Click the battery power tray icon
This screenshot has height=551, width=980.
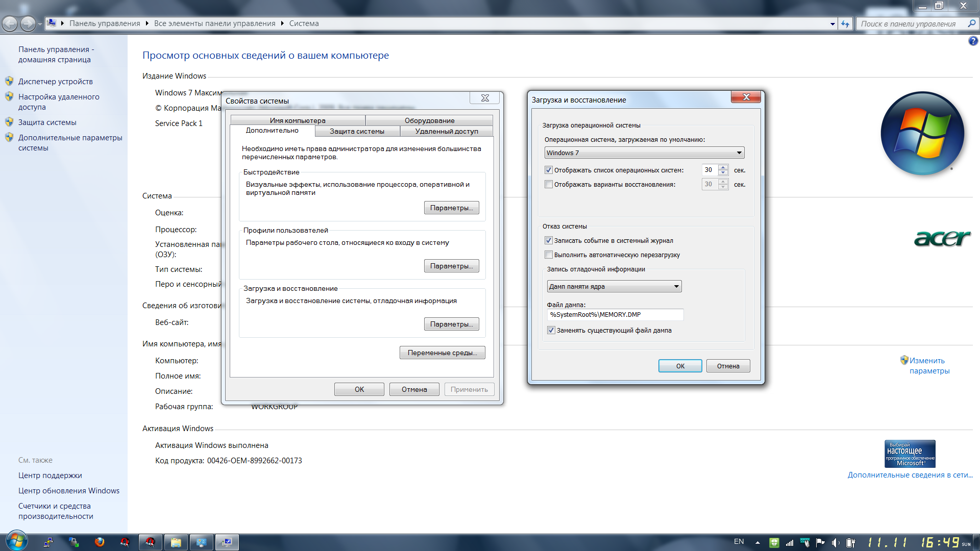(851, 542)
